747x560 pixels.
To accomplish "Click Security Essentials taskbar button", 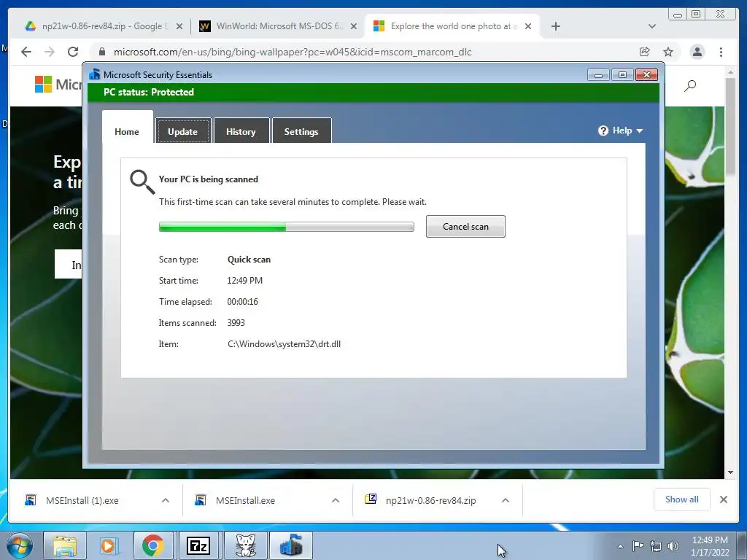I will click(x=291, y=545).
